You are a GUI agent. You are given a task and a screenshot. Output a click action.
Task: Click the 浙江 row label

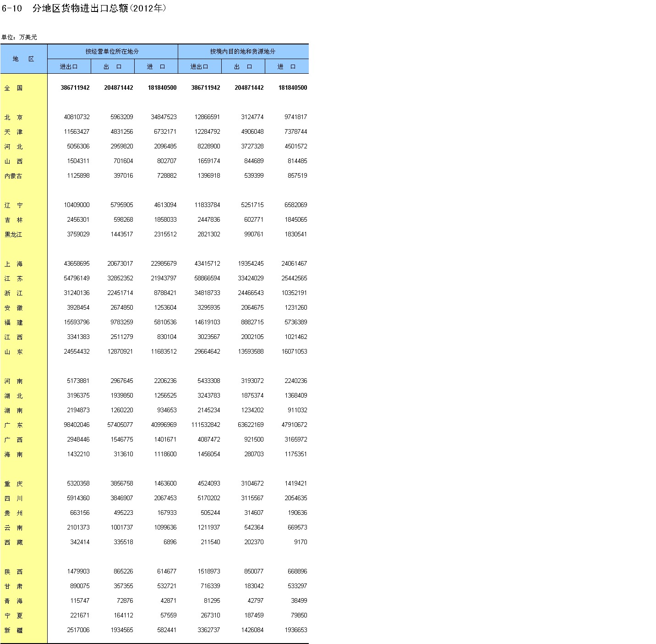[14, 293]
